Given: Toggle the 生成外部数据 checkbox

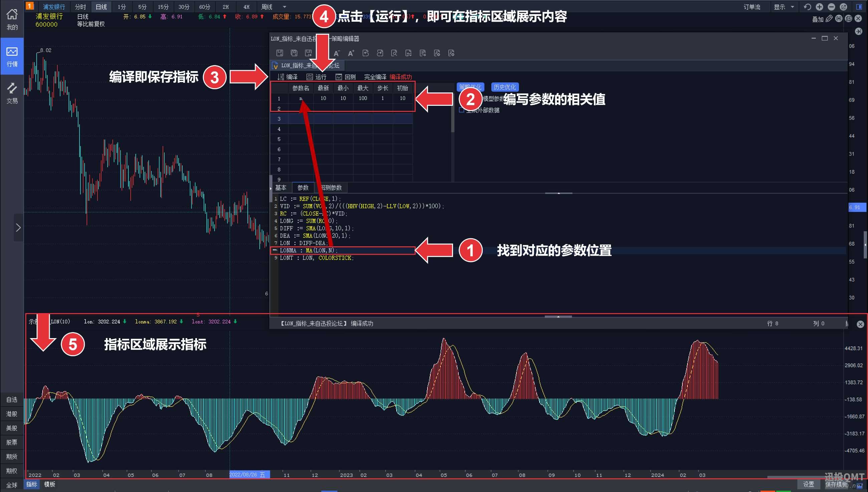Looking at the screenshot, I should [461, 110].
